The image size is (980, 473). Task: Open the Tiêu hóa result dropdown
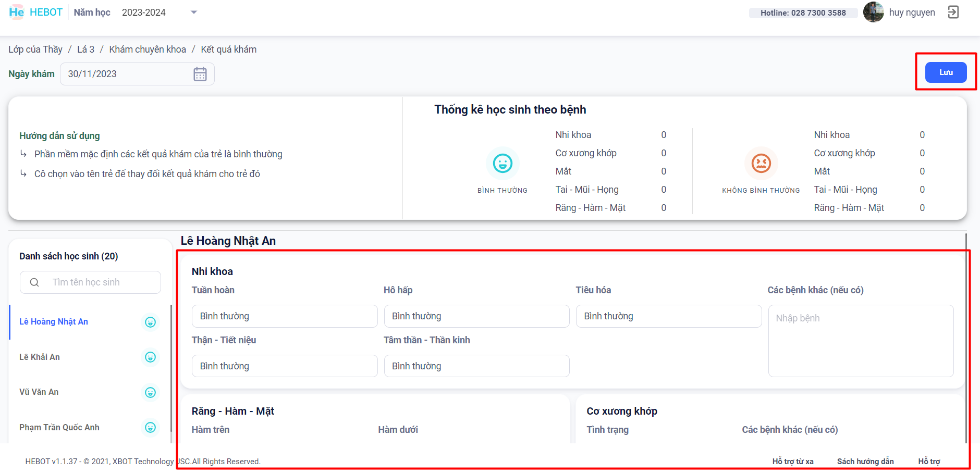pyautogui.click(x=668, y=316)
